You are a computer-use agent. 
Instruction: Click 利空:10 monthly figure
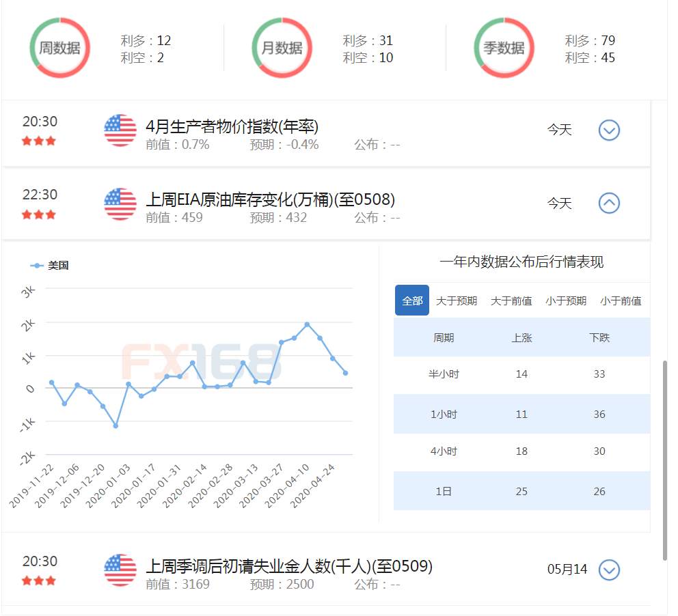(x=368, y=57)
